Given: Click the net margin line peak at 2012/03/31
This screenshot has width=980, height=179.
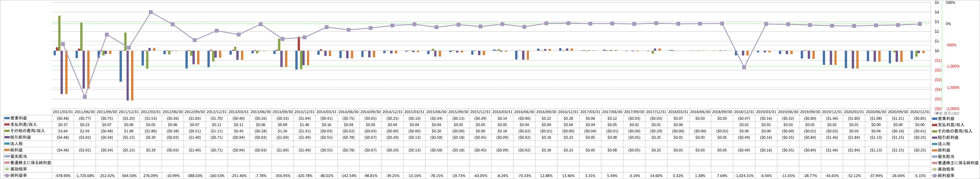Looking at the screenshot, I should coord(151,12).
